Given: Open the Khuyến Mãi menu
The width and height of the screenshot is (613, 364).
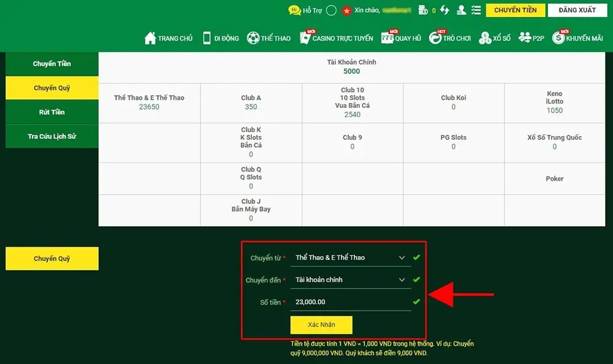Looking at the screenshot, I should (578, 39).
